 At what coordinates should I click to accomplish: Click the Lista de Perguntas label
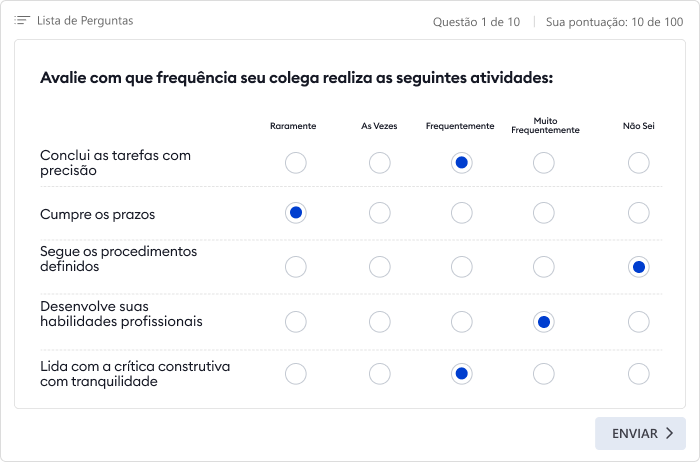[85, 21]
